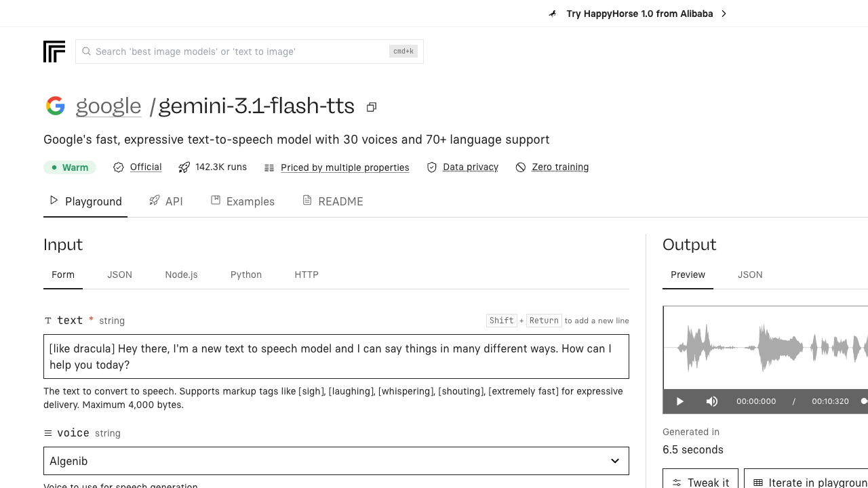
Task: Open the Official link
Action: [146, 167]
